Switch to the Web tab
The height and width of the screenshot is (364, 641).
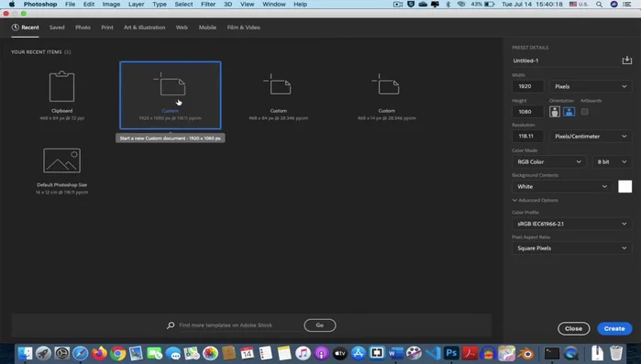[182, 28]
